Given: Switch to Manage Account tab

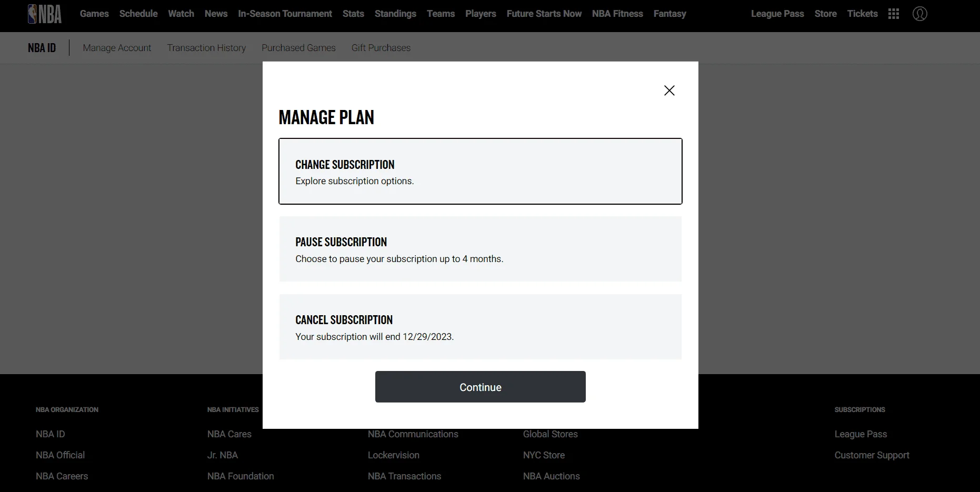Looking at the screenshot, I should coord(117,48).
